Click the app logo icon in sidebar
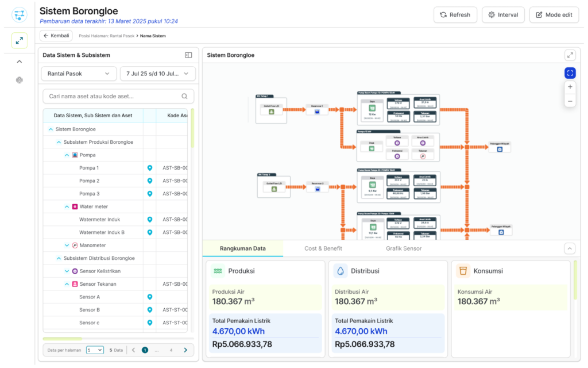 pyautogui.click(x=19, y=15)
